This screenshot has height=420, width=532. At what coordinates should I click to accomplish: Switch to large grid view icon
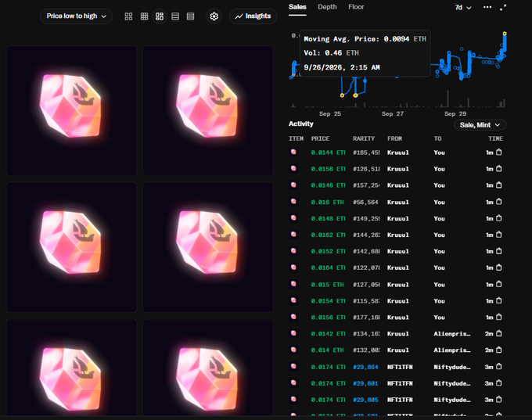click(128, 16)
